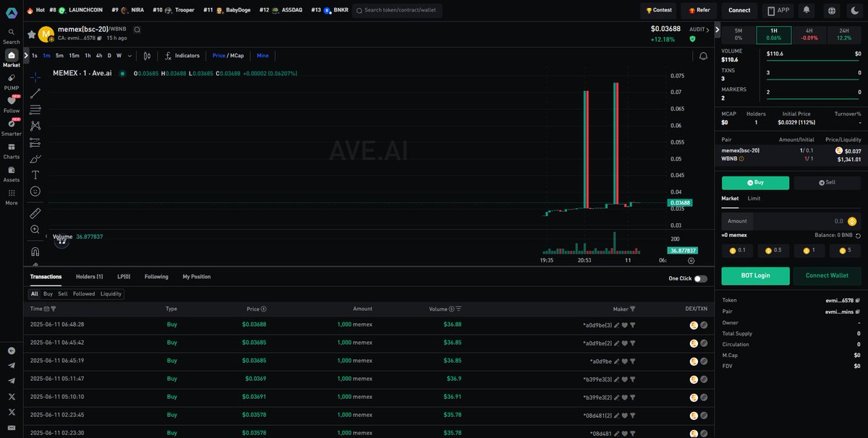
Task: Select the trend line drawing tool
Action: pos(35,93)
